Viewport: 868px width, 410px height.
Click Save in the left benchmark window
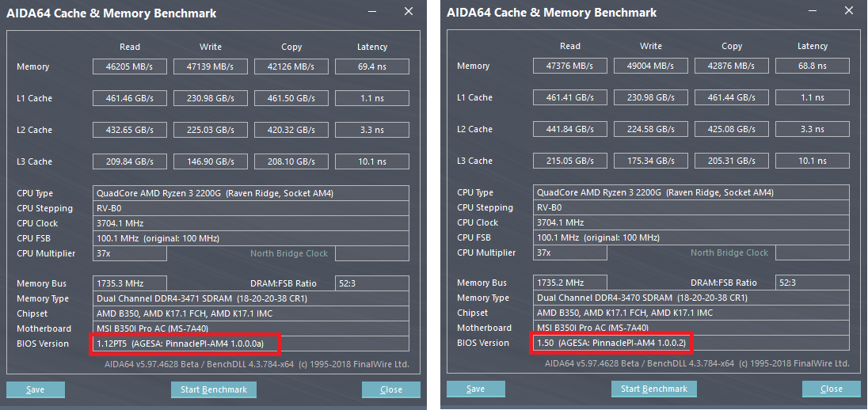coord(36,389)
